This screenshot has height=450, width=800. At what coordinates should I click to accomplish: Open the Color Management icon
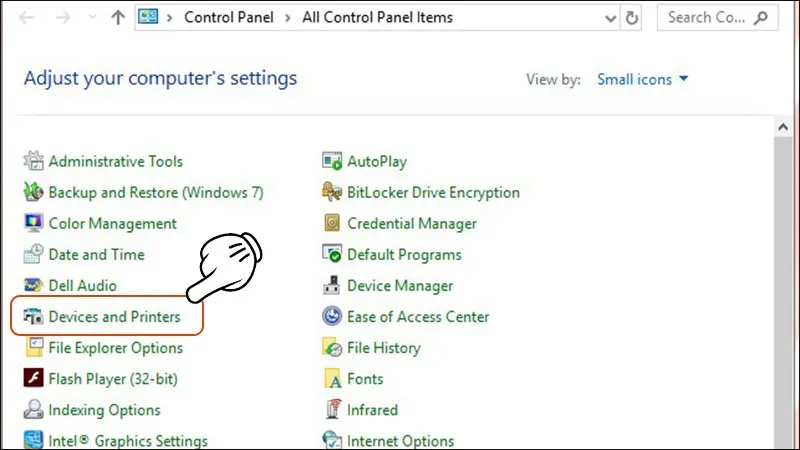33,223
